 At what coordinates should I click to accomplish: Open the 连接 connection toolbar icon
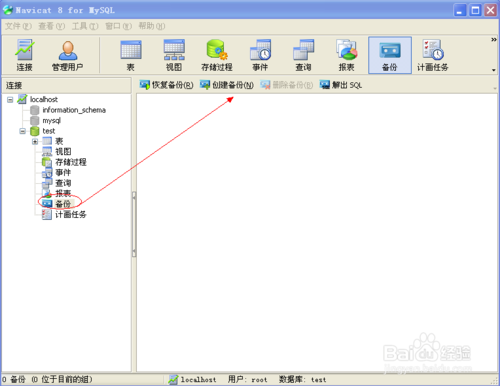coord(24,55)
